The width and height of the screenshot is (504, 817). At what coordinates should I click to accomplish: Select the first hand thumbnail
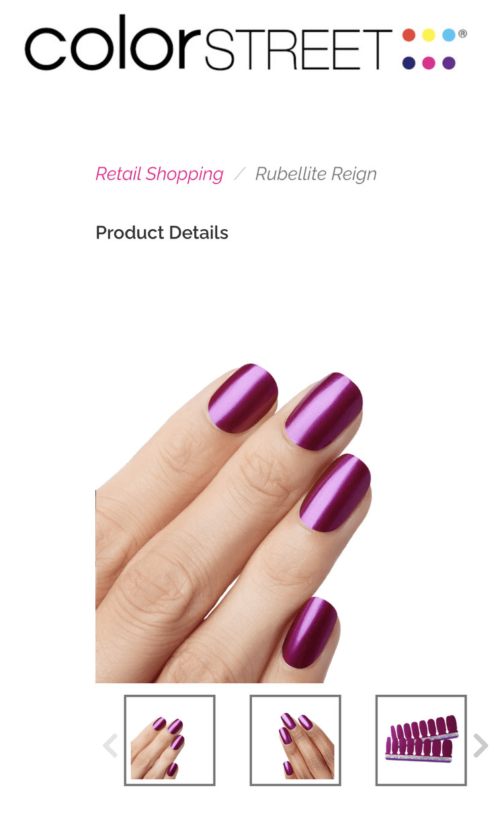coord(169,740)
